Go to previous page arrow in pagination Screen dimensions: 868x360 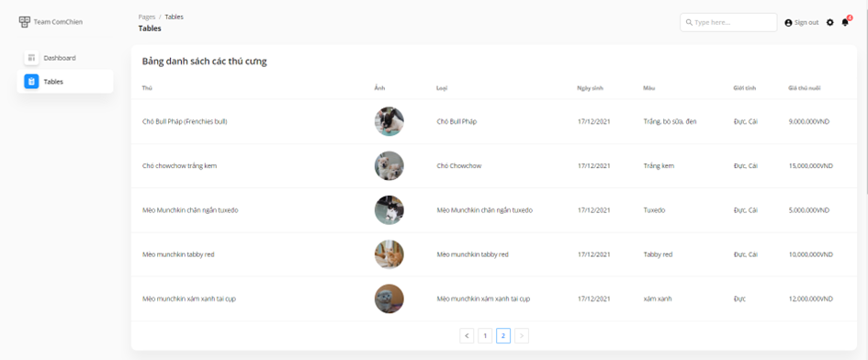467,335
